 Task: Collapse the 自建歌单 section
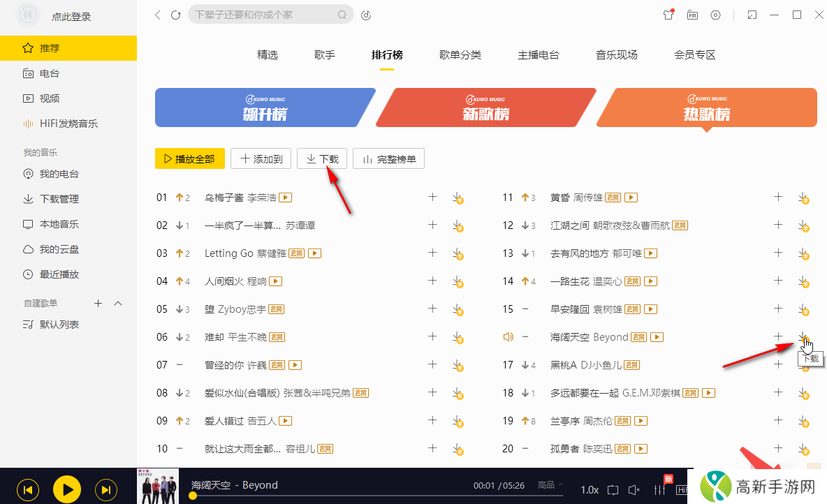pos(117,303)
